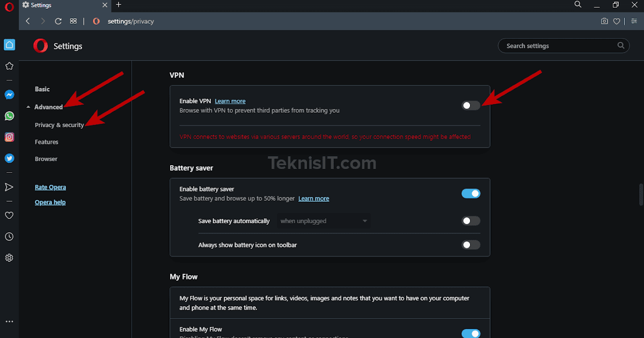This screenshot has width=644, height=338.
Task: Toggle Save battery automatically switch
Action: [x=471, y=221]
